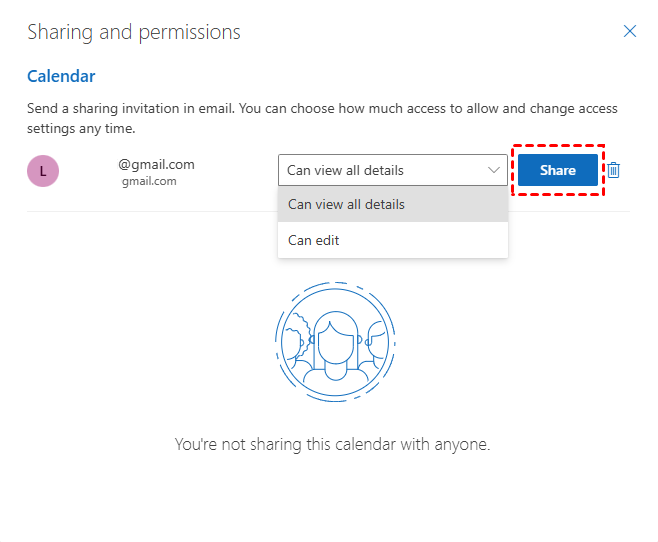Click the smaller gmail.com subtext

pyautogui.click(x=149, y=181)
